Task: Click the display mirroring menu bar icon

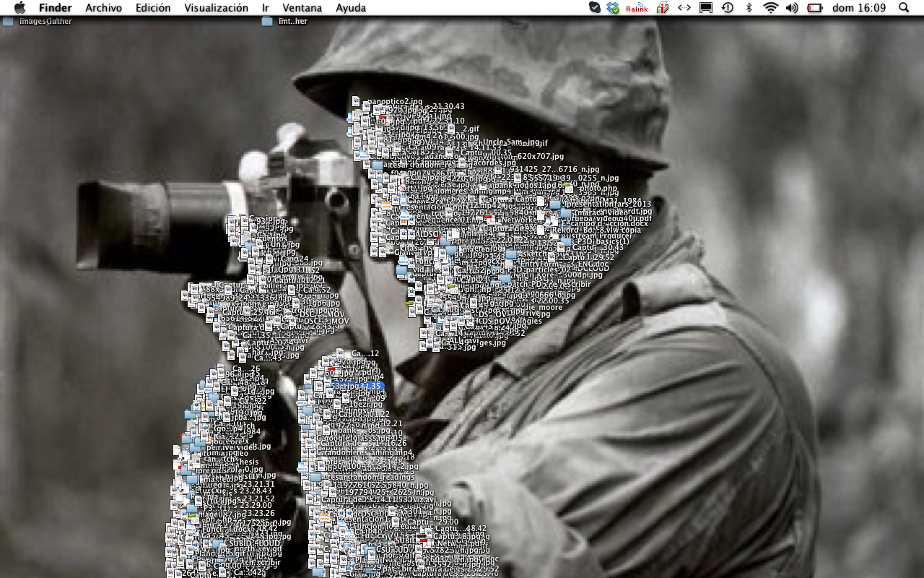Action: point(706,8)
